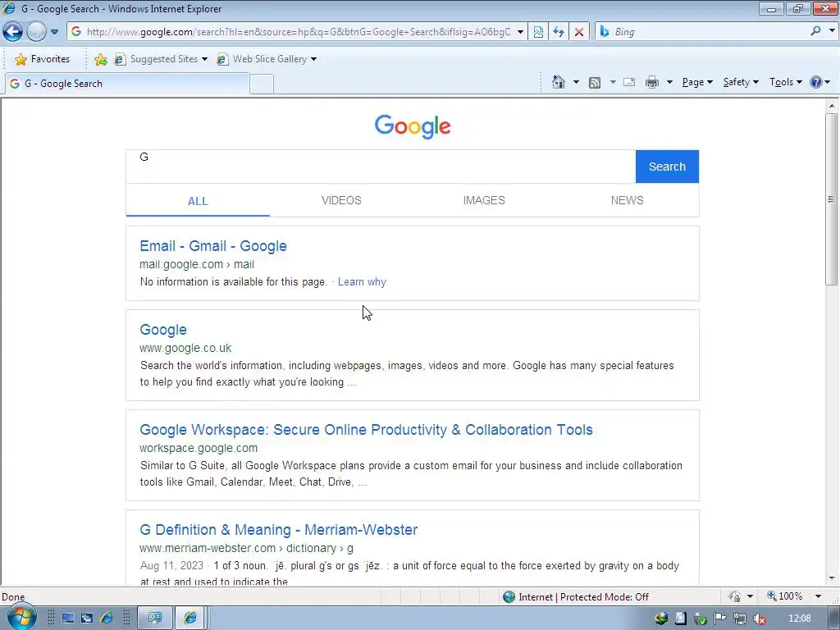Click the Switch between windows quick launch icon
Image resolution: width=840 pixels, height=630 pixels.
pos(87,619)
